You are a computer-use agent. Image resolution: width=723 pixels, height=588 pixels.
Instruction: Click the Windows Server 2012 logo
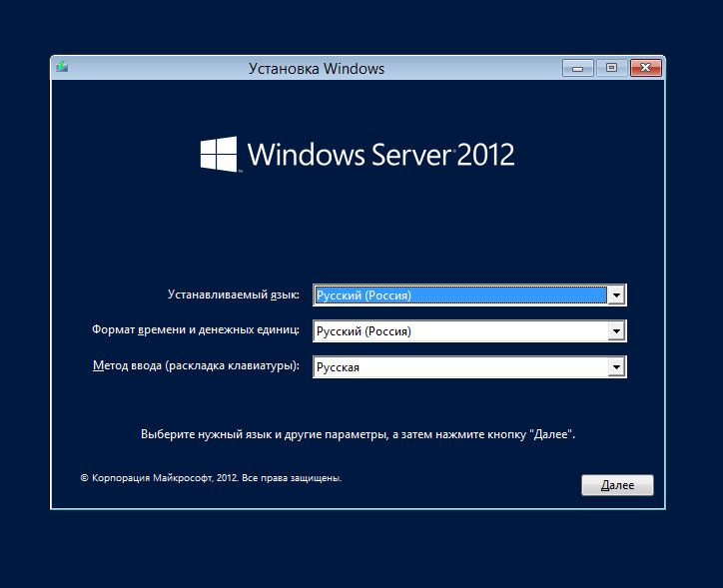358,154
